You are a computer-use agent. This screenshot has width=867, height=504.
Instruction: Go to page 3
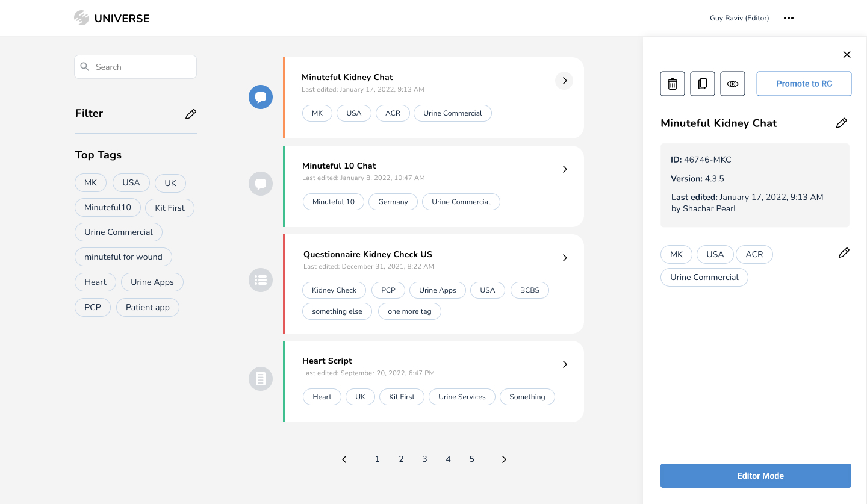(424, 459)
